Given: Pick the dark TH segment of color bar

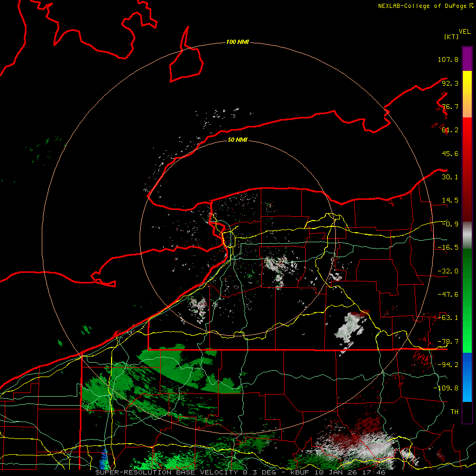Looking at the screenshot, I should 467,412.
